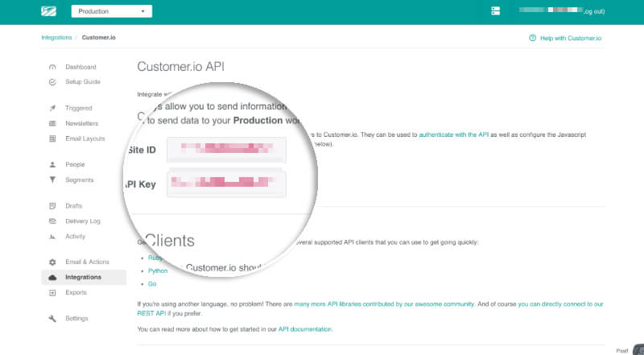Click the Exports arrow icon

(x=52, y=292)
